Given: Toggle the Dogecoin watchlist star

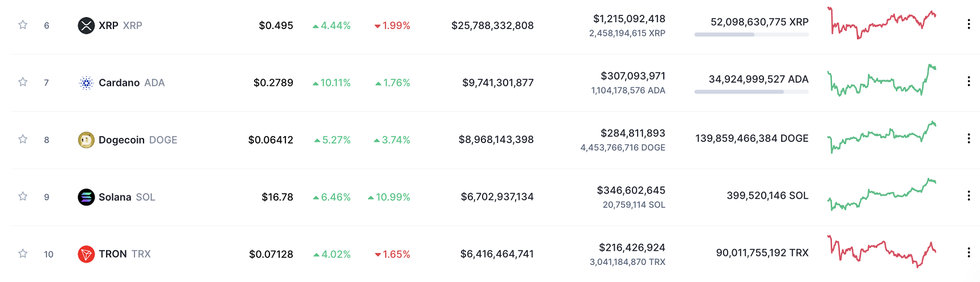Looking at the screenshot, I should 23,139.
